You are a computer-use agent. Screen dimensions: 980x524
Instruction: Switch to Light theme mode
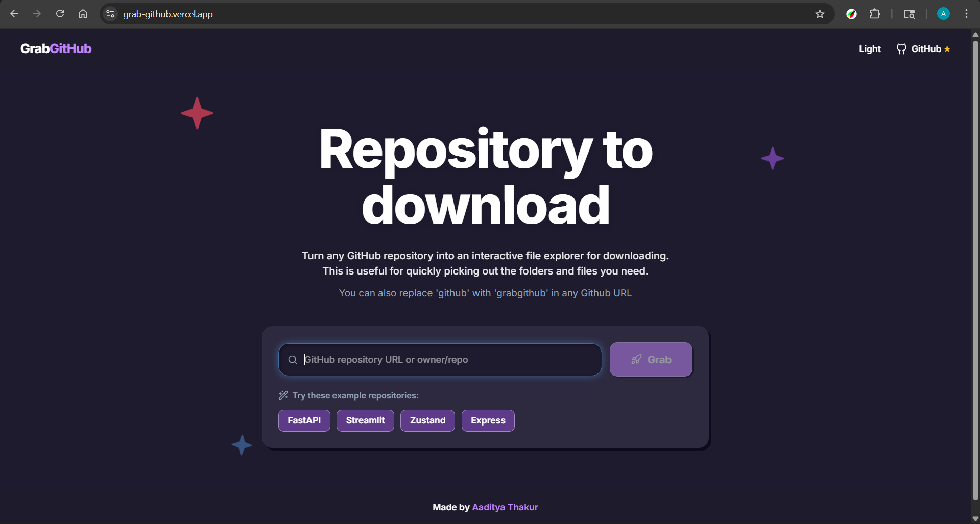[x=870, y=48]
